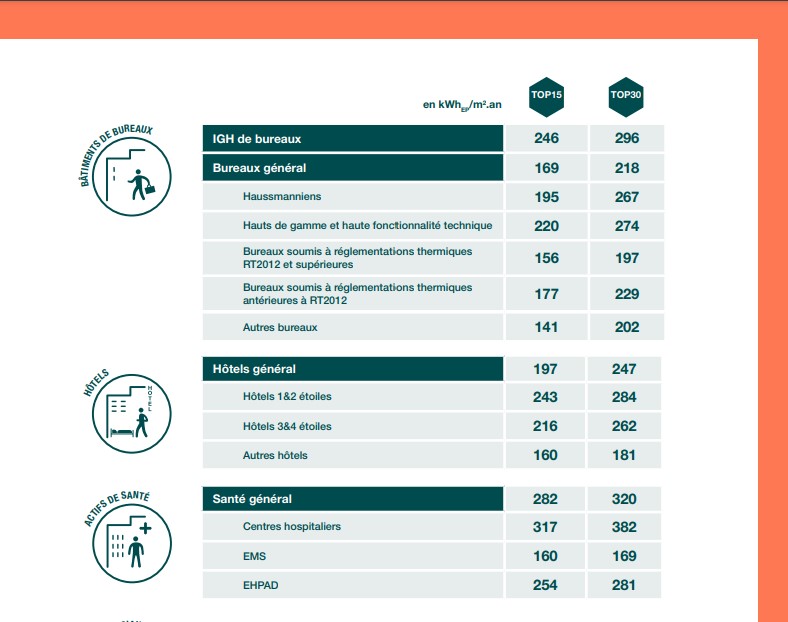The width and height of the screenshot is (788, 622).
Task: Click EHPAD TOP30 value 281
Action: pyautogui.click(x=624, y=585)
